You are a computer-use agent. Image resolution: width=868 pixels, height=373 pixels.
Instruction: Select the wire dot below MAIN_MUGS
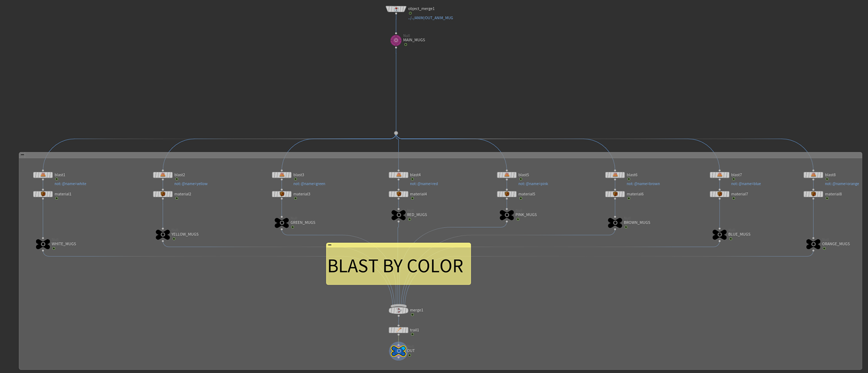click(396, 133)
